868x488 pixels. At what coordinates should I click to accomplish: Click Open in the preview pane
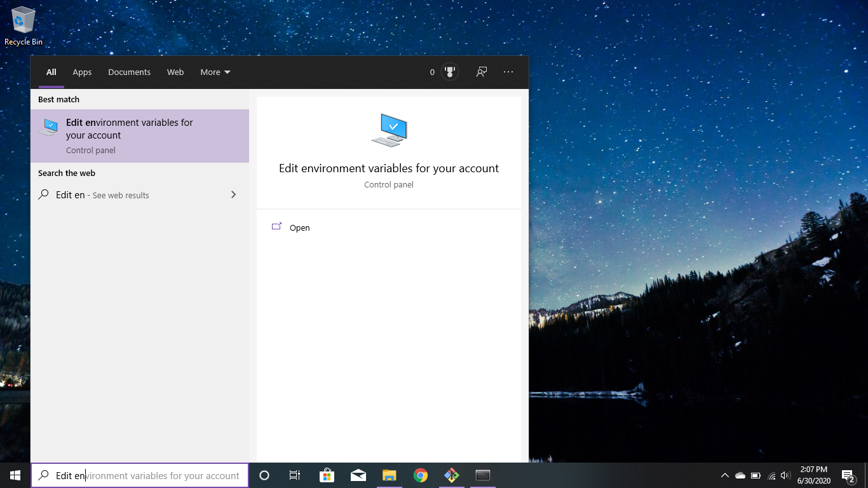point(299,227)
